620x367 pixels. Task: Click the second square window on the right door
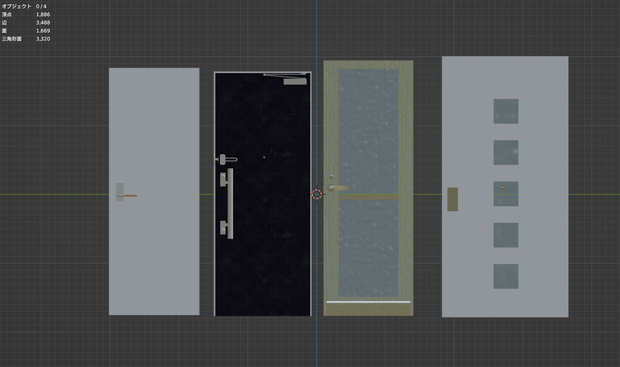[x=506, y=153]
